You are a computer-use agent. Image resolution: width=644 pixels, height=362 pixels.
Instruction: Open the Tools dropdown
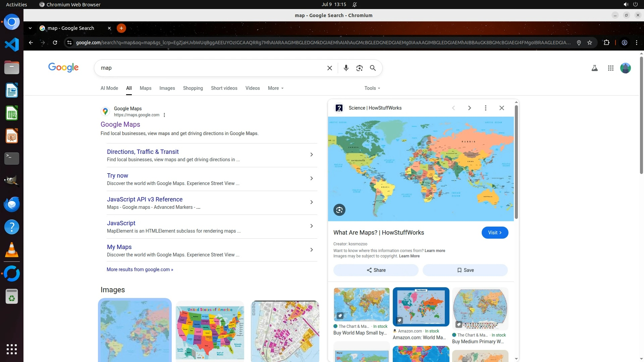point(372,88)
